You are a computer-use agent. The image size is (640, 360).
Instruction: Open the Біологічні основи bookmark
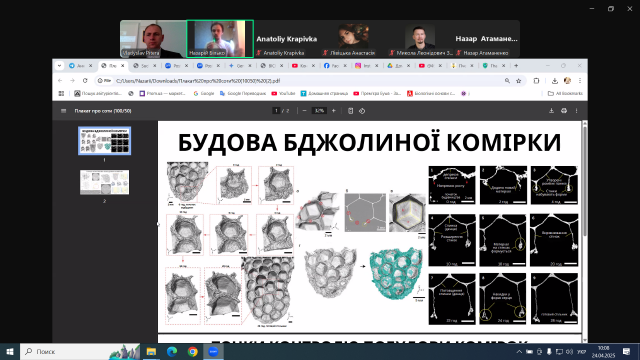coord(431,93)
